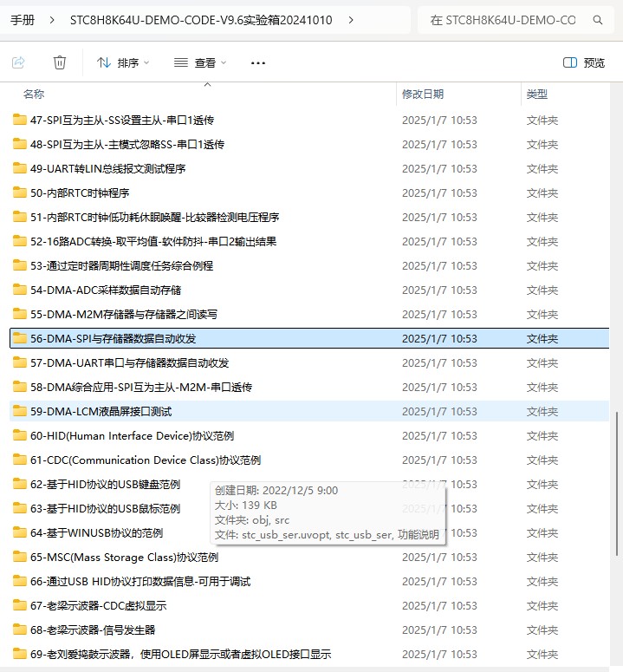Click the Delete trash can icon
623x672 pixels.
point(60,62)
